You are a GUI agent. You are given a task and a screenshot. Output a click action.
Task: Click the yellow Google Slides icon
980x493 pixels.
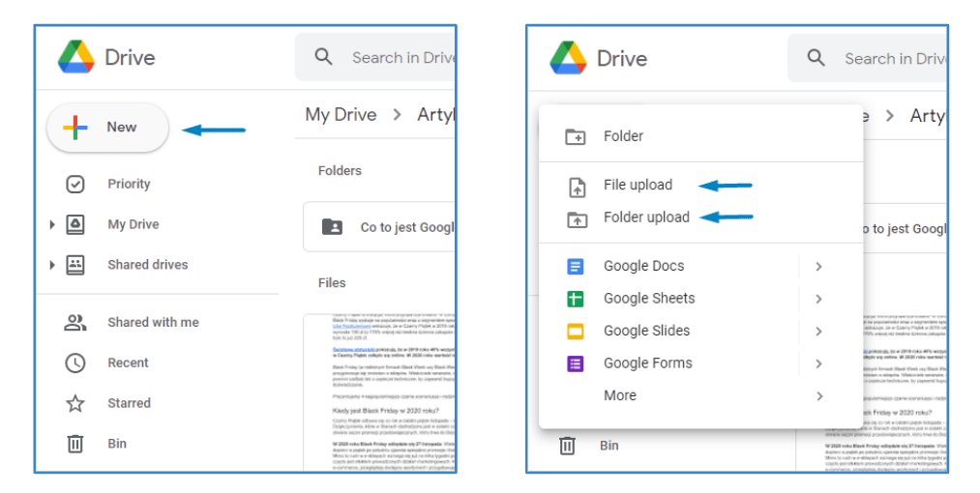coord(575,332)
